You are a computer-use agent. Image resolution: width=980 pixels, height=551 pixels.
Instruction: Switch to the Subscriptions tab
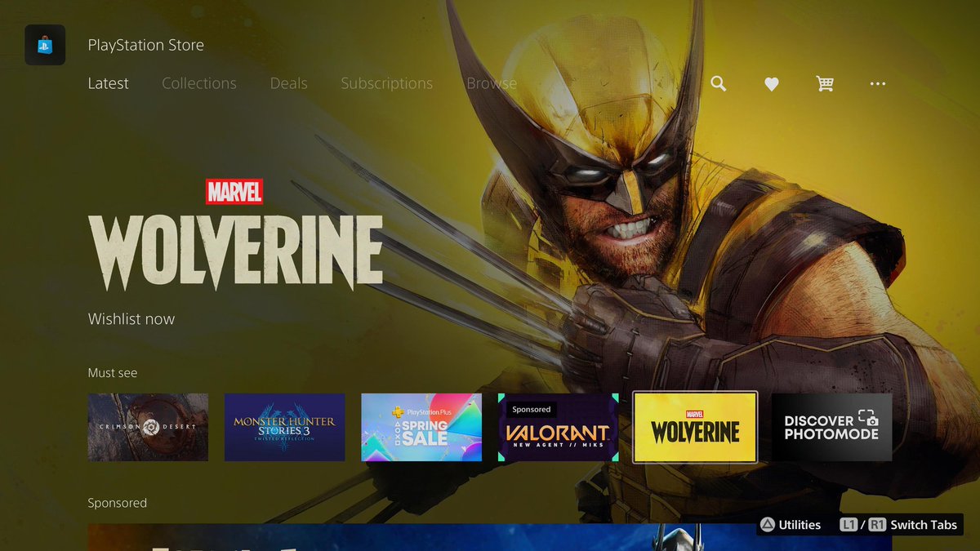[387, 83]
